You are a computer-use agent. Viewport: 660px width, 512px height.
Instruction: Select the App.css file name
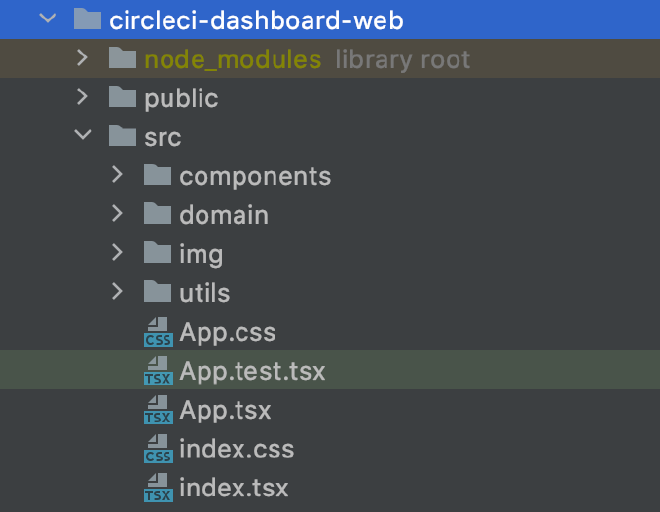[x=227, y=332]
